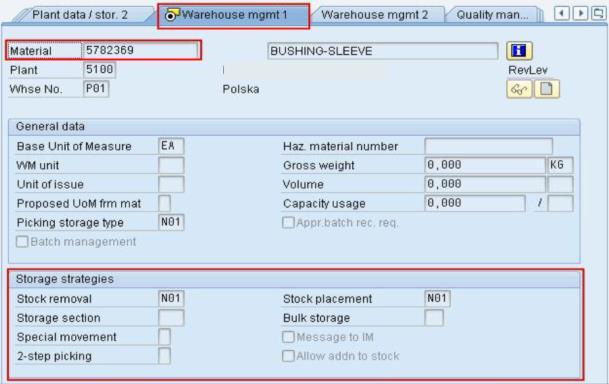The height and width of the screenshot is (384, 609).
Task: Click the Haz. material number field
Action: [x=489, y=146]
